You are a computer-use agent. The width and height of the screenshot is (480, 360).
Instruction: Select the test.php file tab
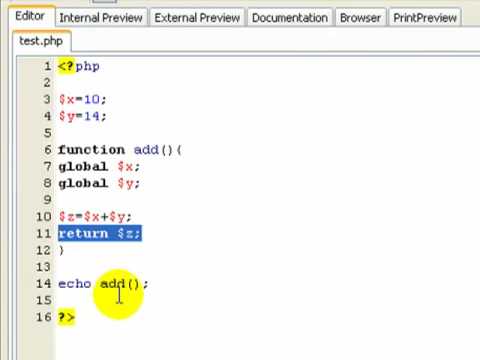[41, 41]
